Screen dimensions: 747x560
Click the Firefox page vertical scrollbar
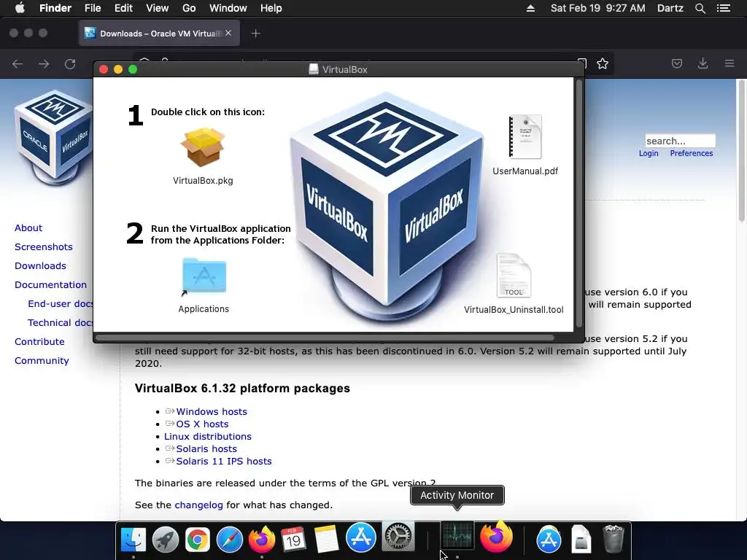pyautogui.click(x=741, y=152)
